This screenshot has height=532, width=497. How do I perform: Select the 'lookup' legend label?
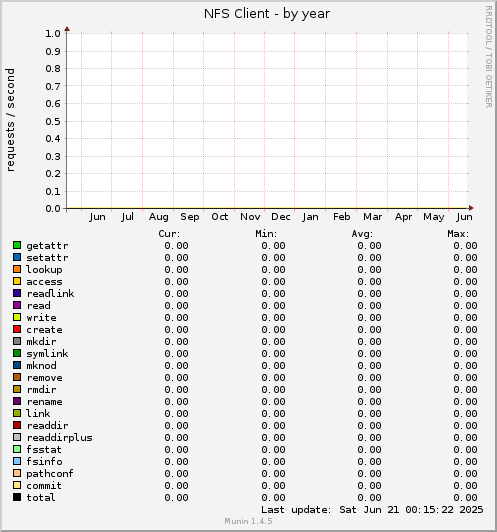point(44,270)
